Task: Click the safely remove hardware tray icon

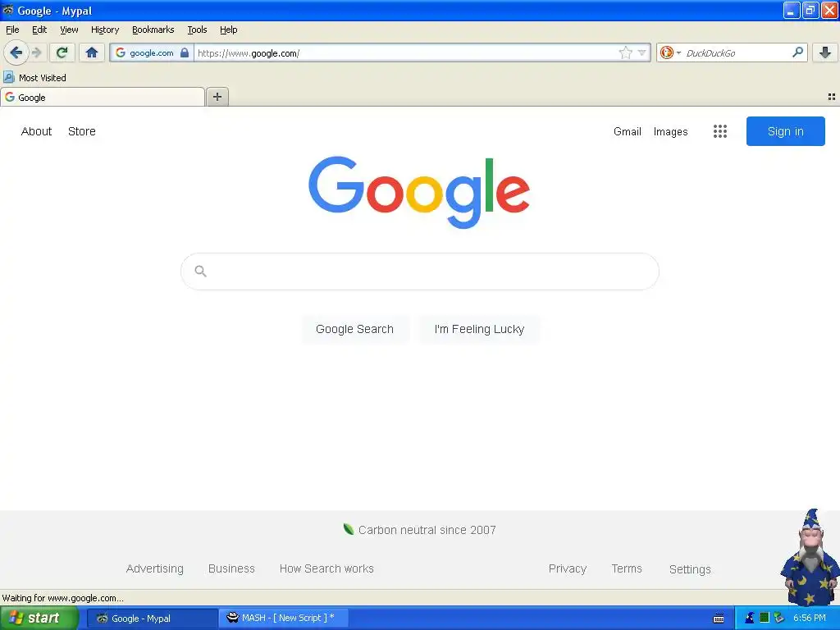Action: (779, 618)
